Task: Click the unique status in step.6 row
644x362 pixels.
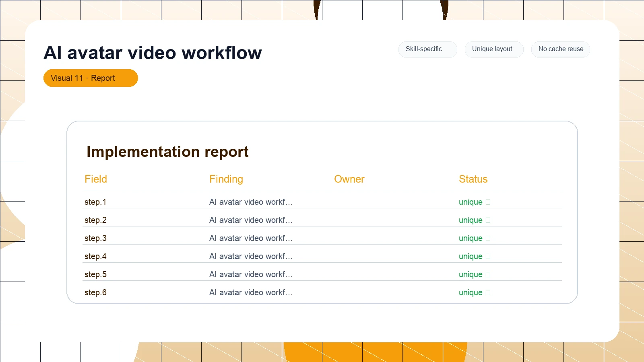Action: pos(475,292)
